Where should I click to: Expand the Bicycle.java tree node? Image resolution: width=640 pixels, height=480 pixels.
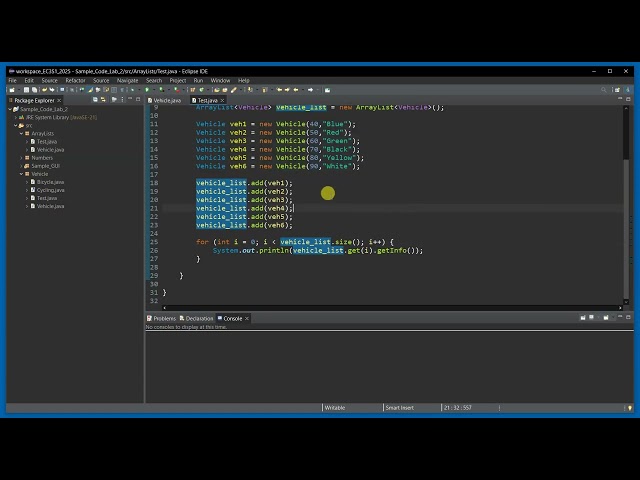tap(27, 182)
